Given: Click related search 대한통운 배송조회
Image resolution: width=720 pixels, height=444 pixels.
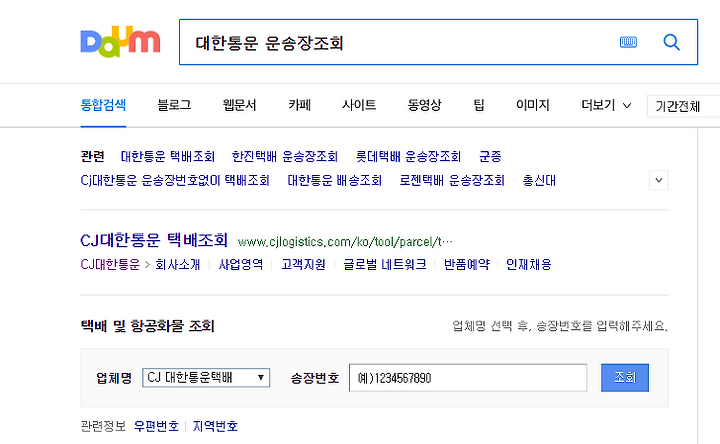Looking at the screenshot, I should pos(335,180).
